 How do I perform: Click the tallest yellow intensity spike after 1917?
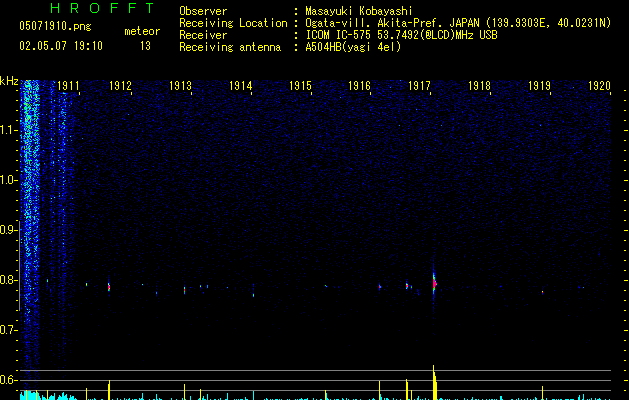(x=434, y=382)
